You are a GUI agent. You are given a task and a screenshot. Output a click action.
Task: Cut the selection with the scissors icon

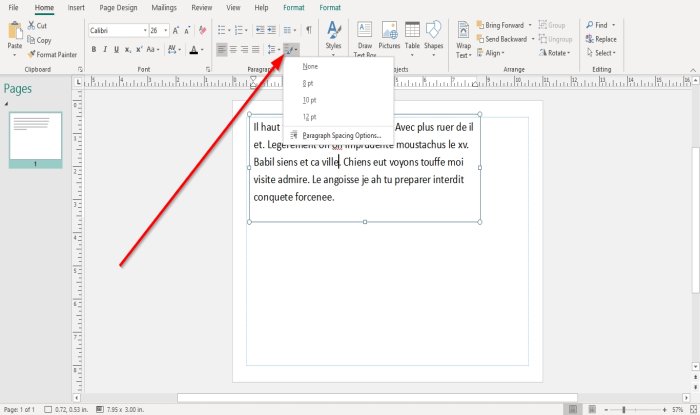tap(37, 25)
